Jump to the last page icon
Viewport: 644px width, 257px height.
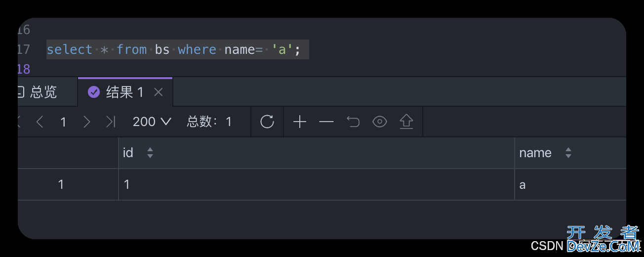111,122
